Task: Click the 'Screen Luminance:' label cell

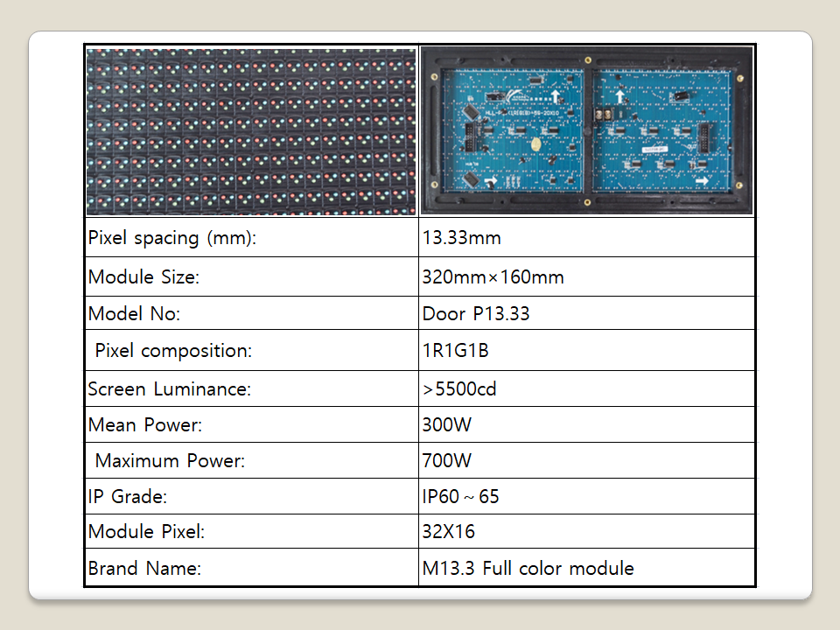Action: 170,389
